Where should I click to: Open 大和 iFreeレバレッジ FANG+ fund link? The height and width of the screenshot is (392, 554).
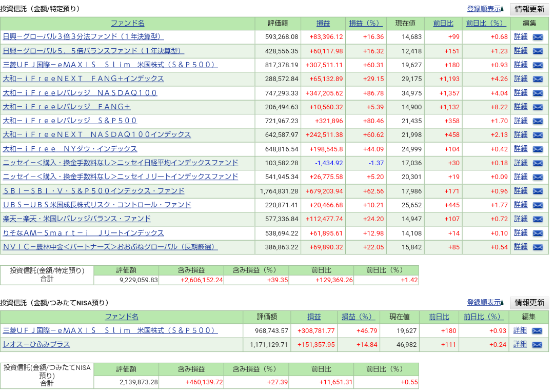tap(66, 106)
